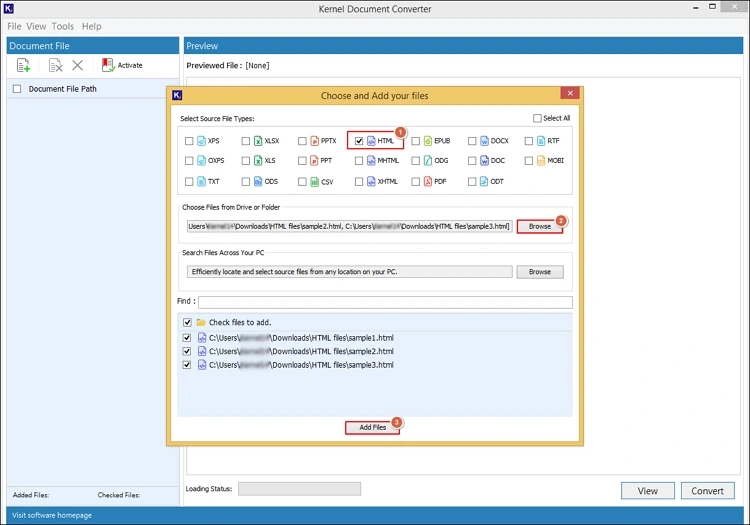
Task: Click the Find text field
Action: (385, 302)
